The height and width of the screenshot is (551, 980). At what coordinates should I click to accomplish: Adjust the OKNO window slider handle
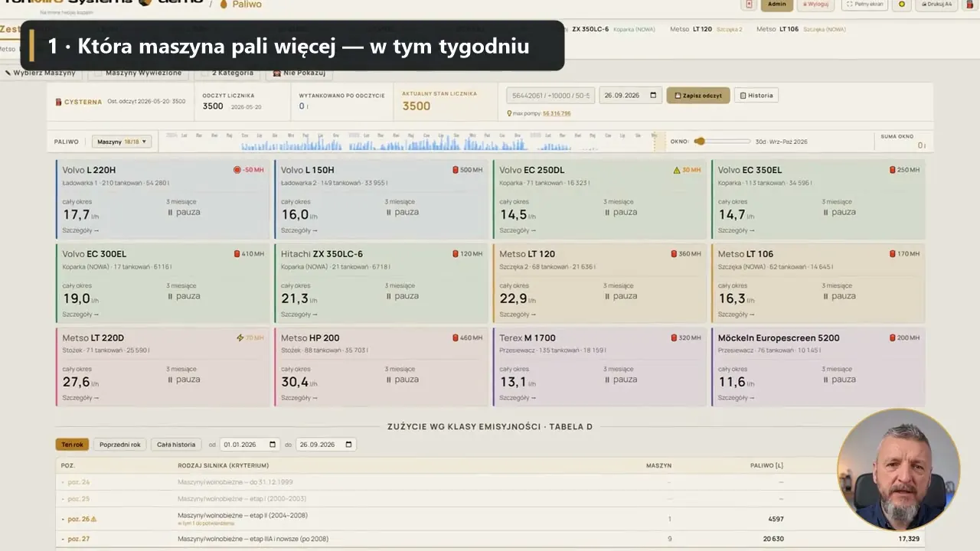pyautogui.click(x=699, y=142)
